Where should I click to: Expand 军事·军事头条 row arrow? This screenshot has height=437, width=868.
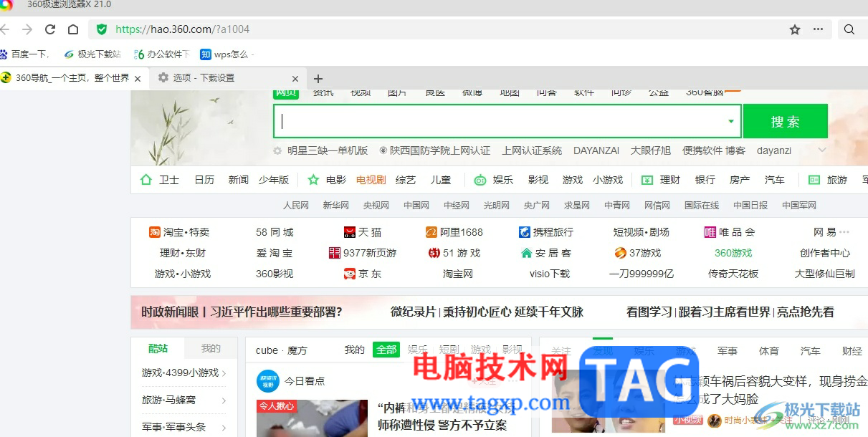[x=224, y=428]
